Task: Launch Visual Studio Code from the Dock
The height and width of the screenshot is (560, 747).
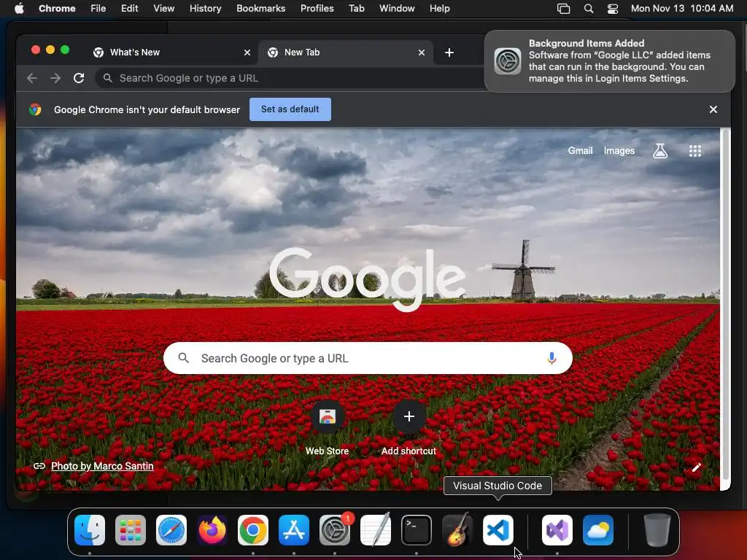Action: point(498,530)
